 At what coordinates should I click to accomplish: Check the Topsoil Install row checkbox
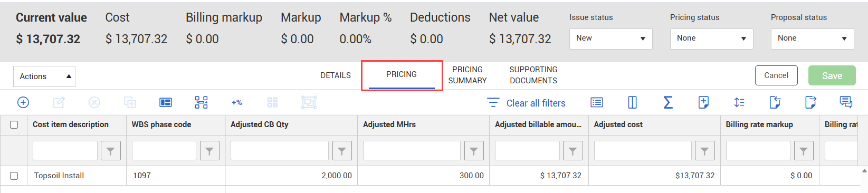[x=14, y=176]
